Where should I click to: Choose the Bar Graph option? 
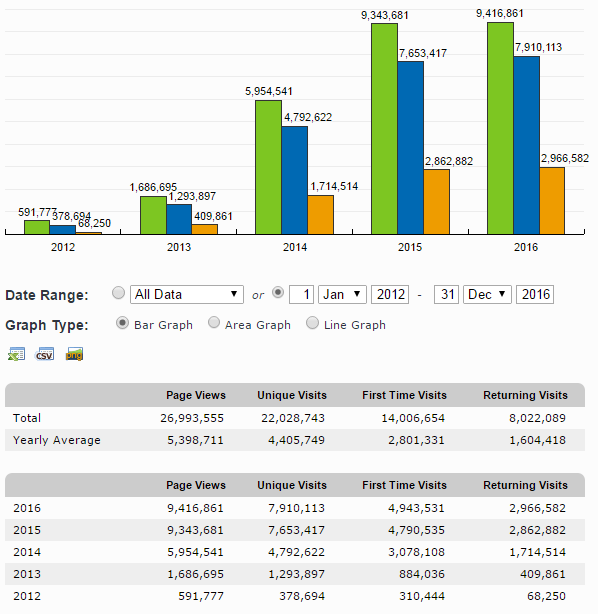coord(123,323)
